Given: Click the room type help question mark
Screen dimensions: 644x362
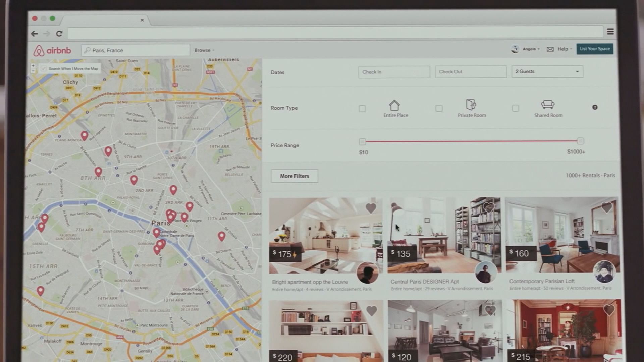Looking at the screenshot, I should point(595,107).
